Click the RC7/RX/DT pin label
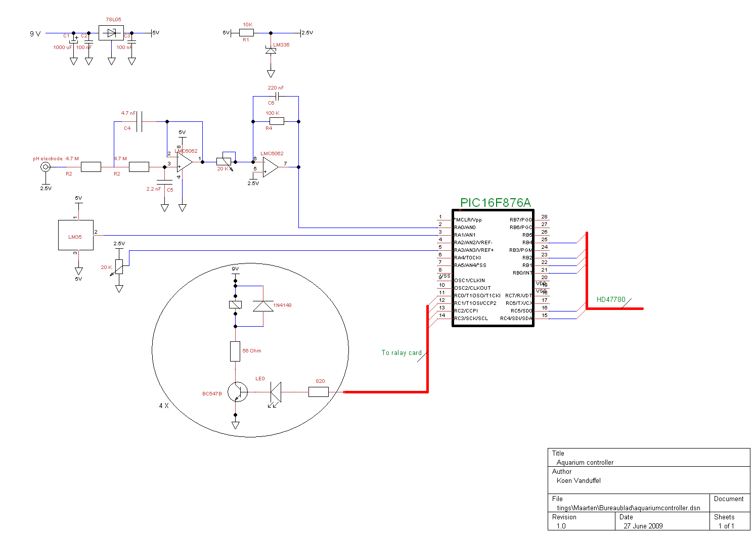This screenshot has width=756, height=536. coord(519,296)
